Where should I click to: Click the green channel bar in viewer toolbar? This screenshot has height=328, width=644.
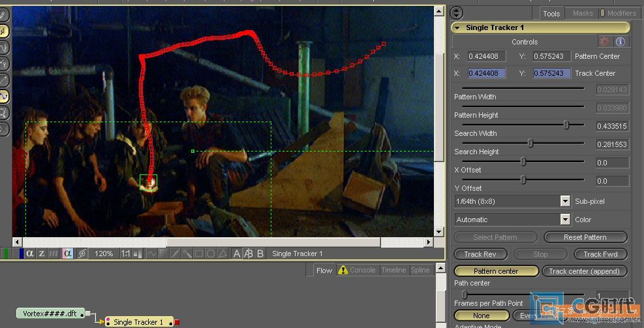pyautogui.click(x=5, y=254)
